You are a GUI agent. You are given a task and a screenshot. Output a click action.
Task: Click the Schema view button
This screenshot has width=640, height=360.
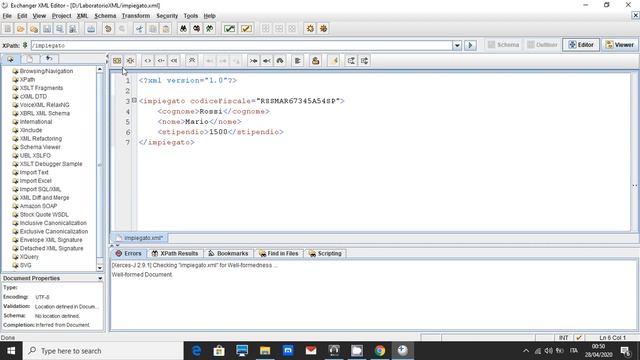504,45
